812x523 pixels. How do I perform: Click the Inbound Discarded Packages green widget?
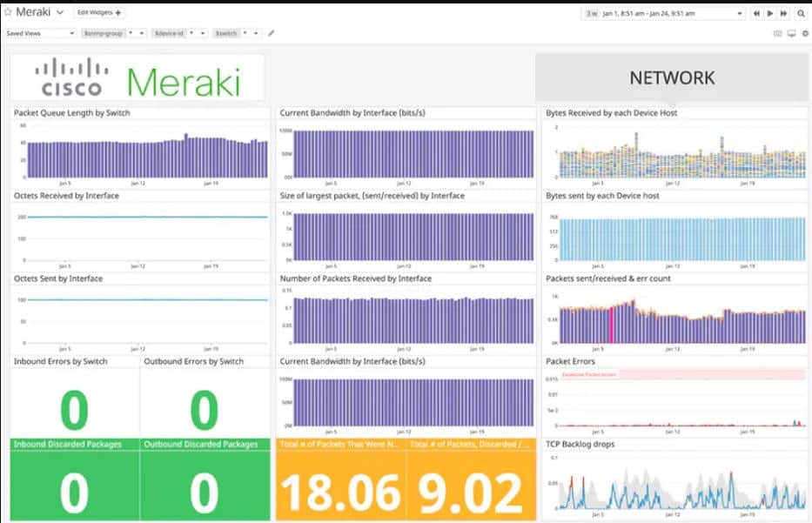[75, 479]
